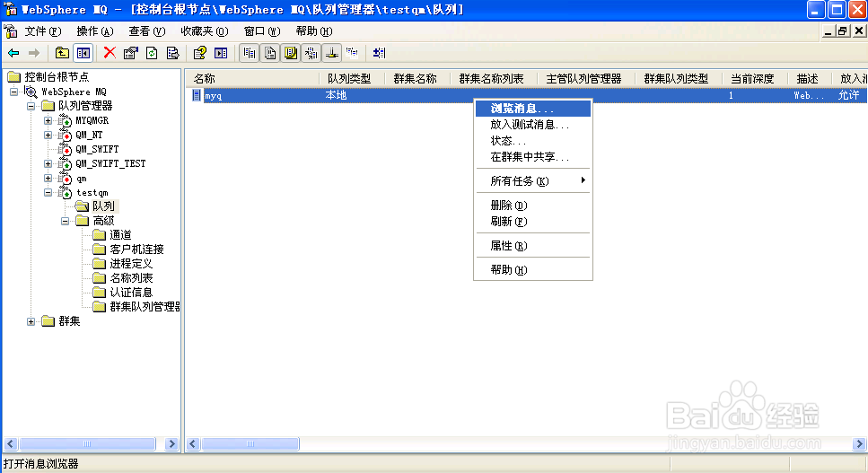
Task: Click the WebSphere MQ title bar icon
Action: coord(11,9)
